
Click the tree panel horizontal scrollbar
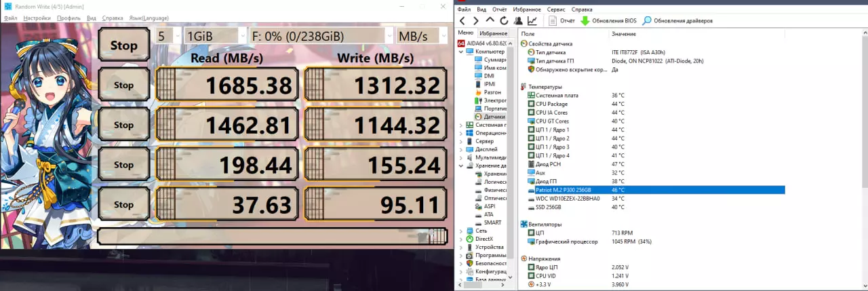tap(481, 286)
